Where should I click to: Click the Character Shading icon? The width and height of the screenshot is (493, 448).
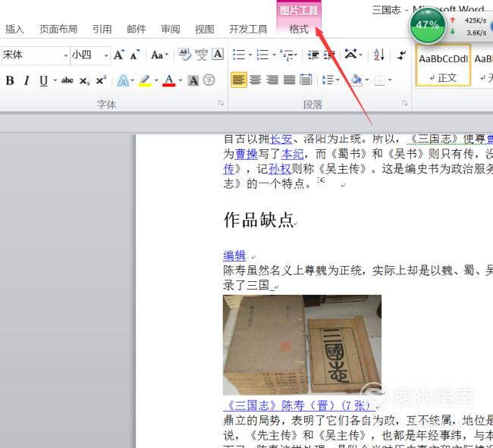coord(193,81)
